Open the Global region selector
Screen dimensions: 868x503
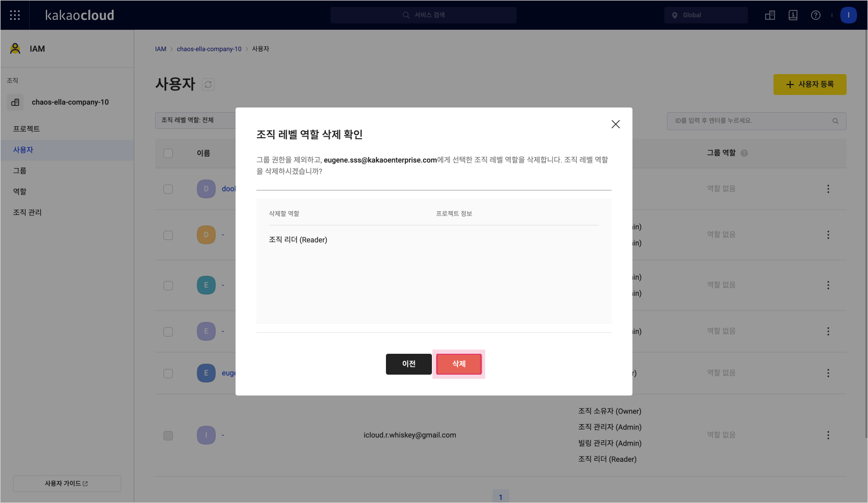point(706,15)
